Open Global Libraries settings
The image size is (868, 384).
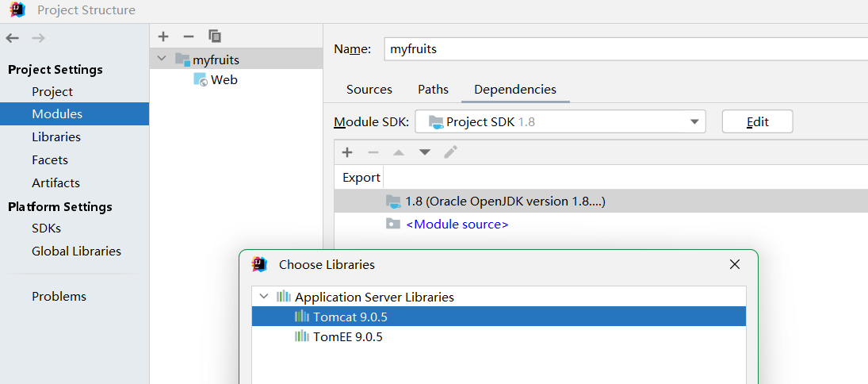(76, 251)
